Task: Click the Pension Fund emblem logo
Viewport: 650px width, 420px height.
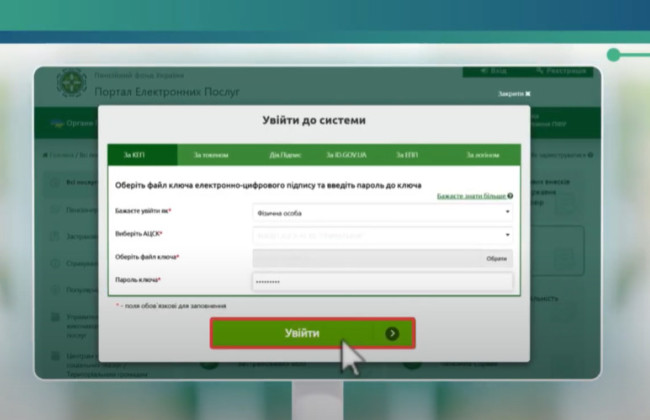Action: (70, 84)
